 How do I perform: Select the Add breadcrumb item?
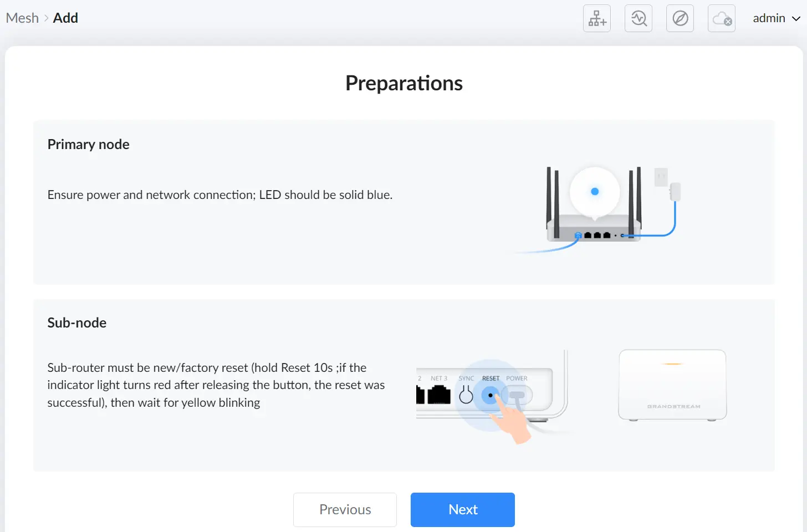click(65, 18)
